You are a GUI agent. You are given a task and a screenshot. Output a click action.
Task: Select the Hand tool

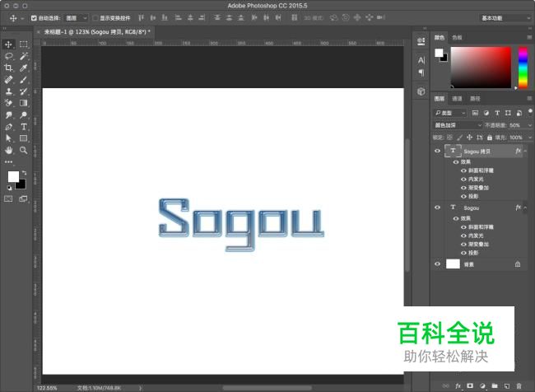tap(8, 150)
